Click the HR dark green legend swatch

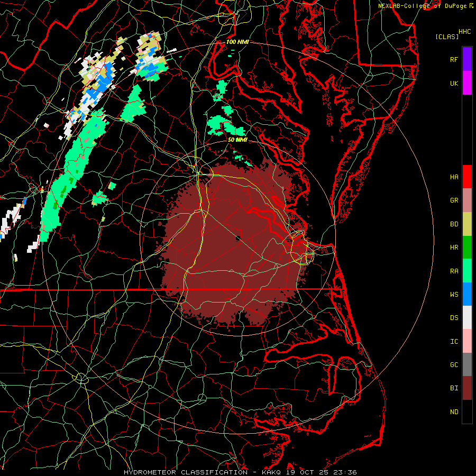[x=467, y=247]
